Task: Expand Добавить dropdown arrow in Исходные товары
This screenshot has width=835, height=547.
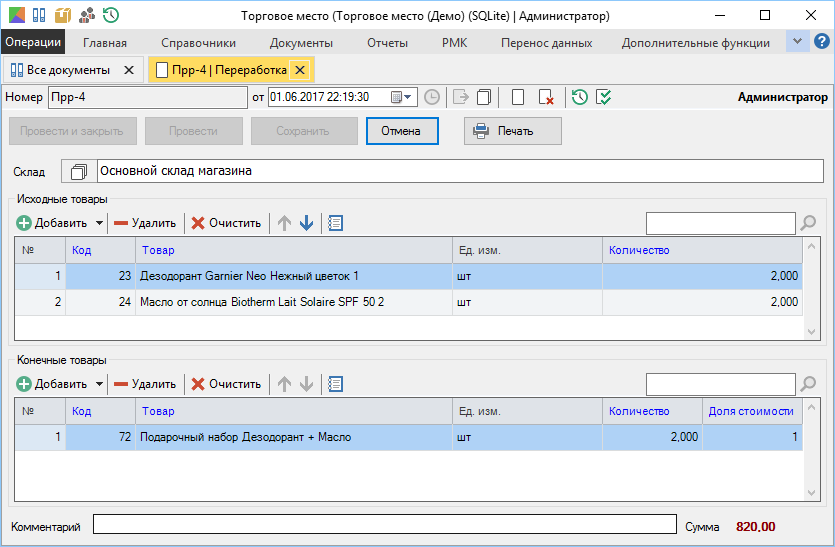Action: pos(99,223)
